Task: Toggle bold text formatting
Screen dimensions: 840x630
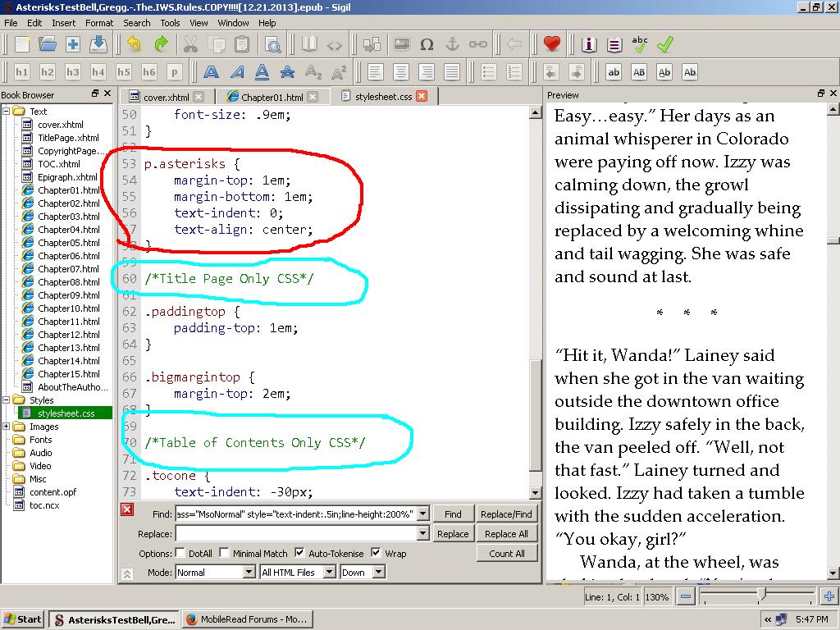Action: [x=212, y=72]
